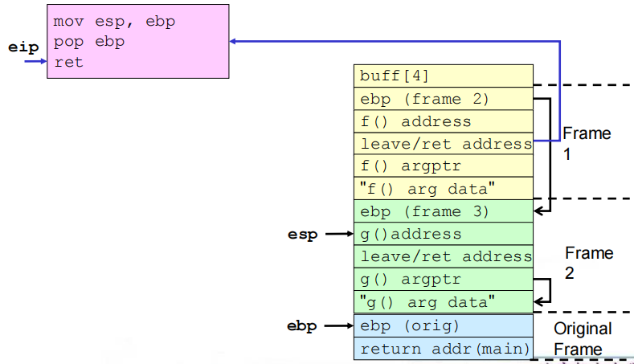Click the "Frame 1" text label

[587, 142]
